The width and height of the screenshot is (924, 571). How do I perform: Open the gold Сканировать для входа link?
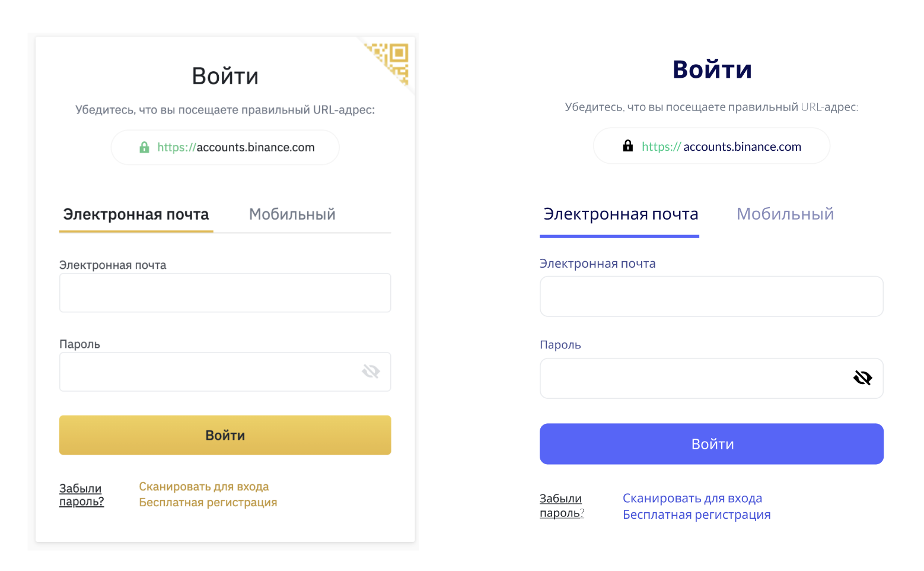tap(204, 487)
